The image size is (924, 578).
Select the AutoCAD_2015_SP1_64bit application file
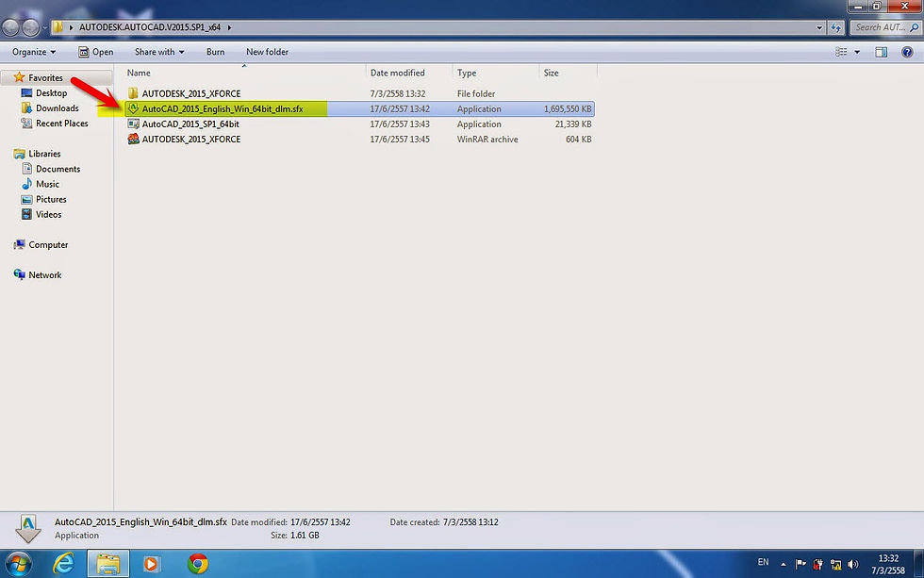point(359,124)
